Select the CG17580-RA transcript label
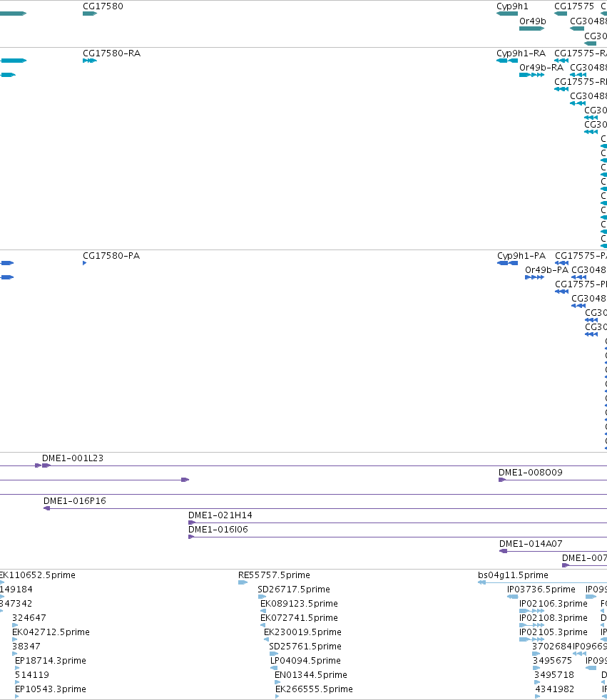The width and height of the screenshot is (607, 700). tap(112, 53)
